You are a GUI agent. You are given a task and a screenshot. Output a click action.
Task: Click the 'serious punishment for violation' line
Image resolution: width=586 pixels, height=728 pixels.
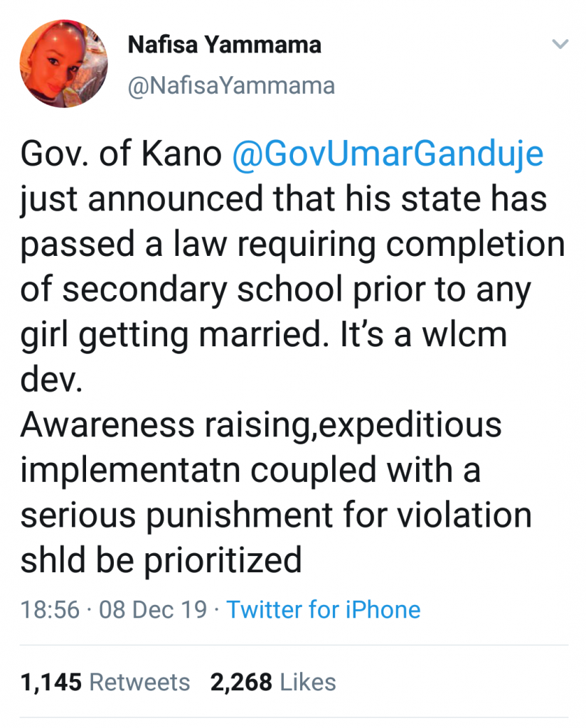(x=276, y=515)
